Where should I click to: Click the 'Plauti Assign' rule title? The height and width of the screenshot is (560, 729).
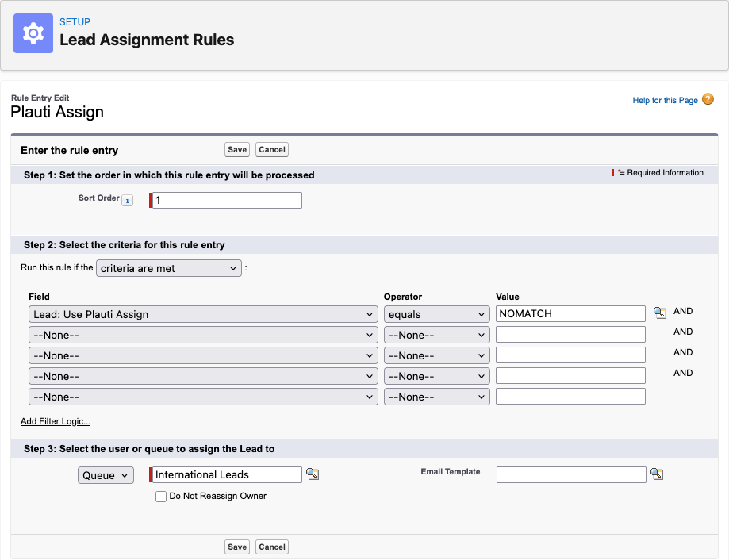point(57,112)
